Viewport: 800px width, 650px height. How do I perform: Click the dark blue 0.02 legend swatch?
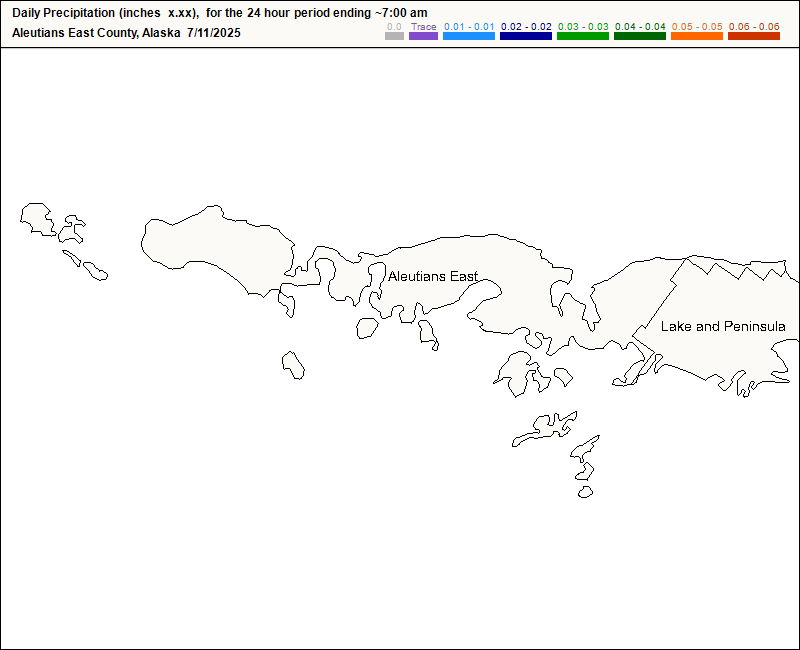(x=526, y=36)
